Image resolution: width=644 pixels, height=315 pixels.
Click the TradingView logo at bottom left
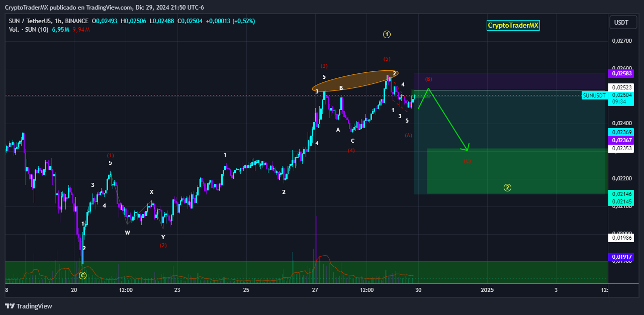pos(29,306)
